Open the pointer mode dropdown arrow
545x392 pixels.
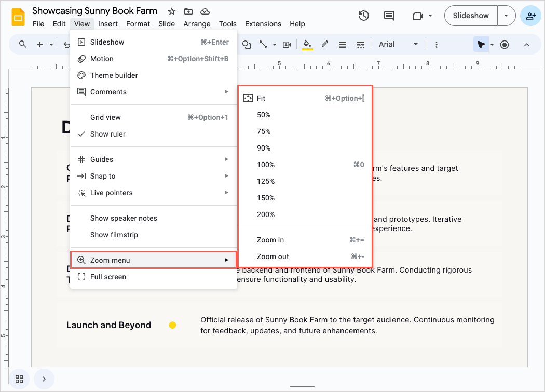pyautogui.click(x=492, y=45)
